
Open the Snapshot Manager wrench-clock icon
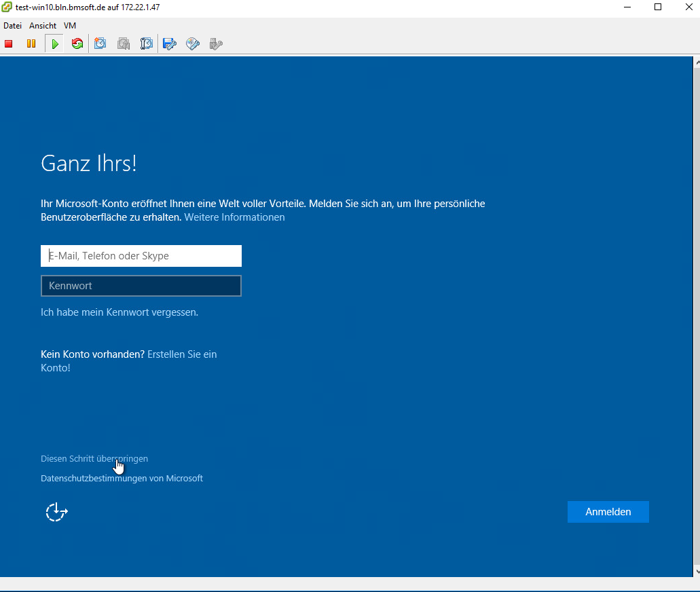tap(147, 43)
